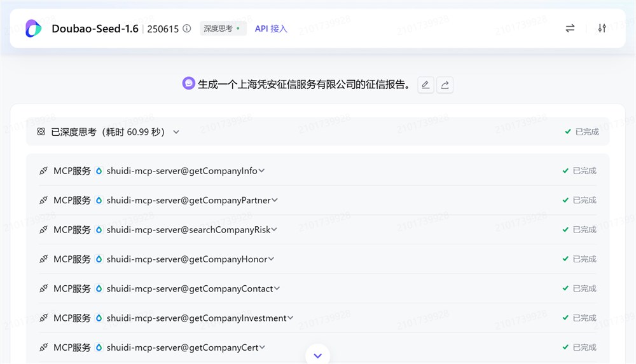Click the 已完成 status on getCompanyInfo row

coord(579,171)
